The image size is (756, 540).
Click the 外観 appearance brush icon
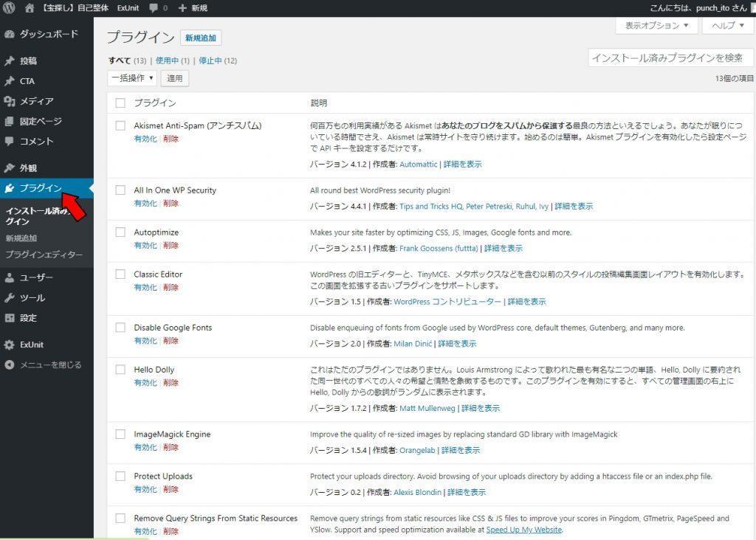point(9,168)
